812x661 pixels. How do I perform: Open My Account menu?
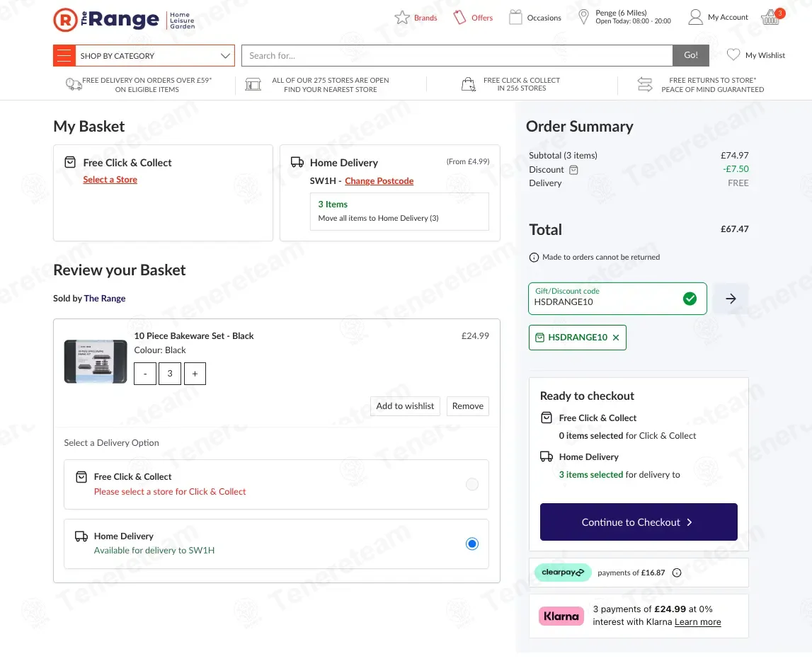click(x=719, y=18)
